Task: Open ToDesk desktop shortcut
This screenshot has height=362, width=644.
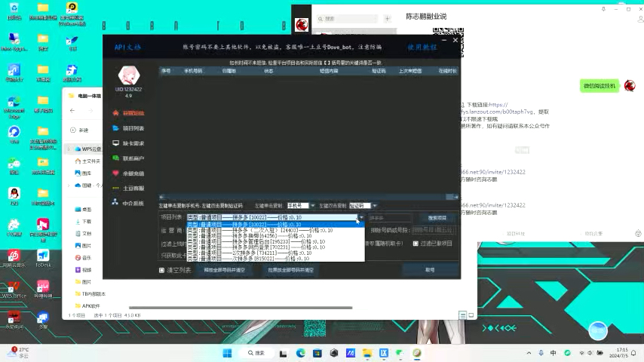Action: (43, 259)
